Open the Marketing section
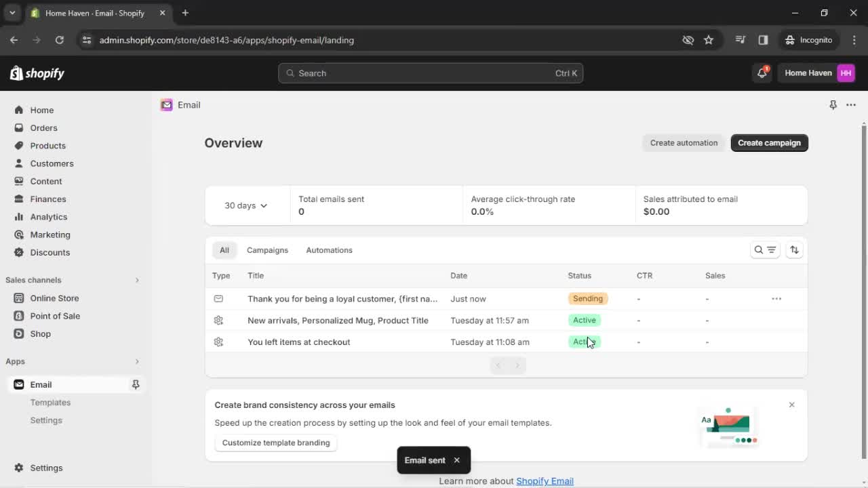The image size is (868, 488). coord(50,235)
